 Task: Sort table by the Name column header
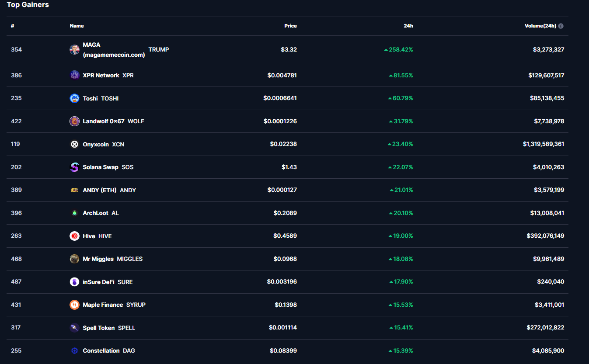pyautogui.click(x=77, y=26)
